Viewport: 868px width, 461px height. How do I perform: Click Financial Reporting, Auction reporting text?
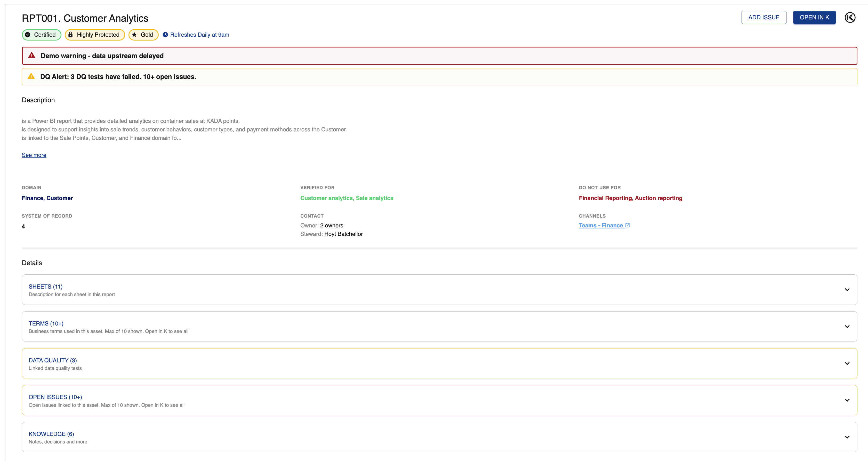630,198
